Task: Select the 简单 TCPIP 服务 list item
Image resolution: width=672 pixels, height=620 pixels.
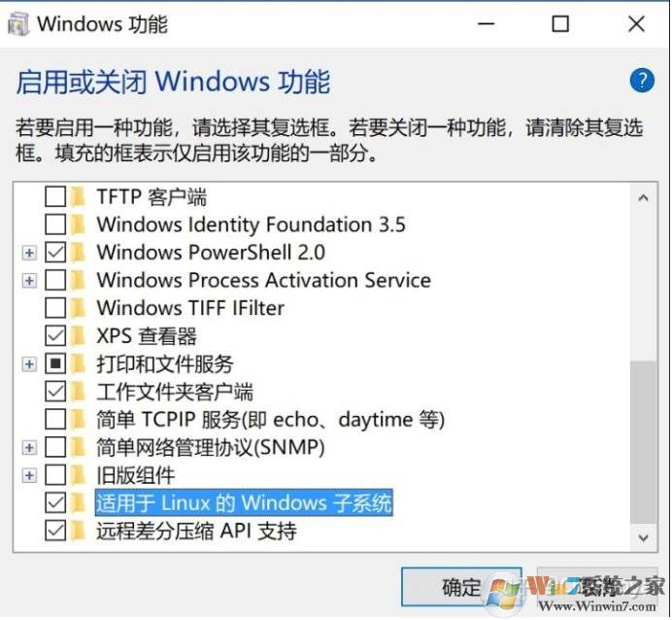Action: point(270,420)
